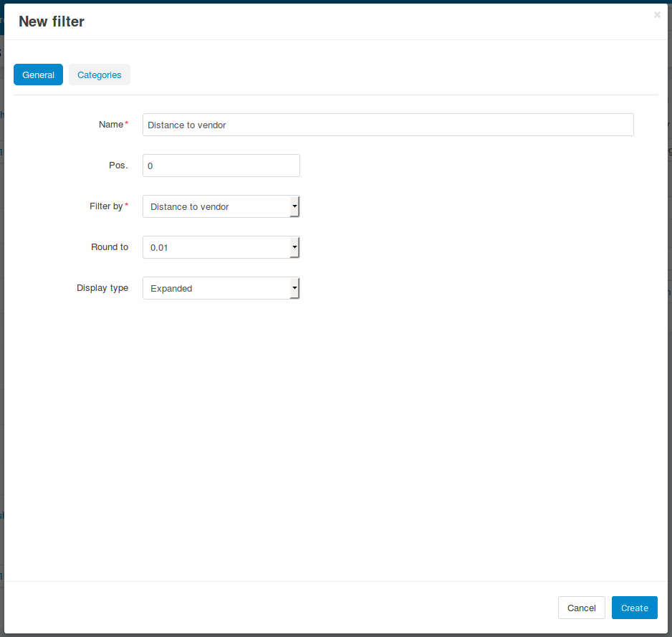Open the Round to dropdown
The width and height of the screenshot is (672, 637).
point(221,247)
